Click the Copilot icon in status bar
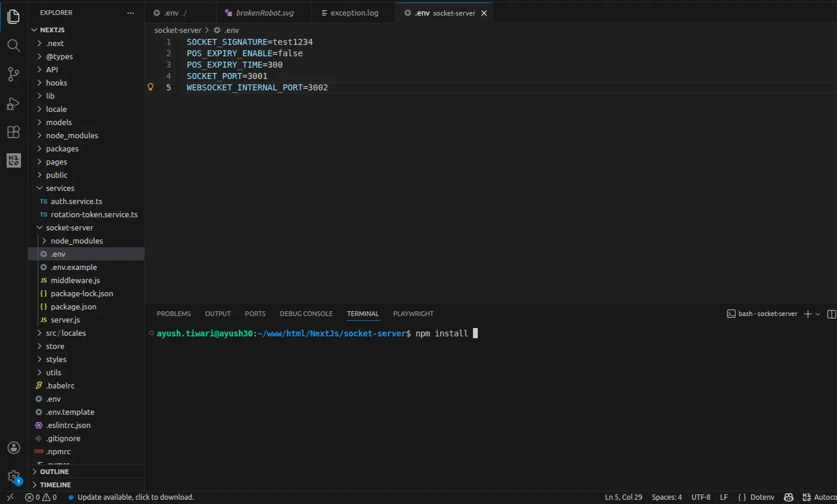The height and width of the screenshot is (504, 837). 789,497
